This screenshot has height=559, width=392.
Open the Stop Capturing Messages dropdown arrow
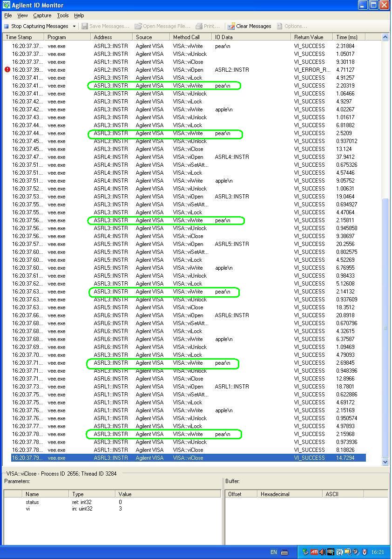(x=74, y=26)
